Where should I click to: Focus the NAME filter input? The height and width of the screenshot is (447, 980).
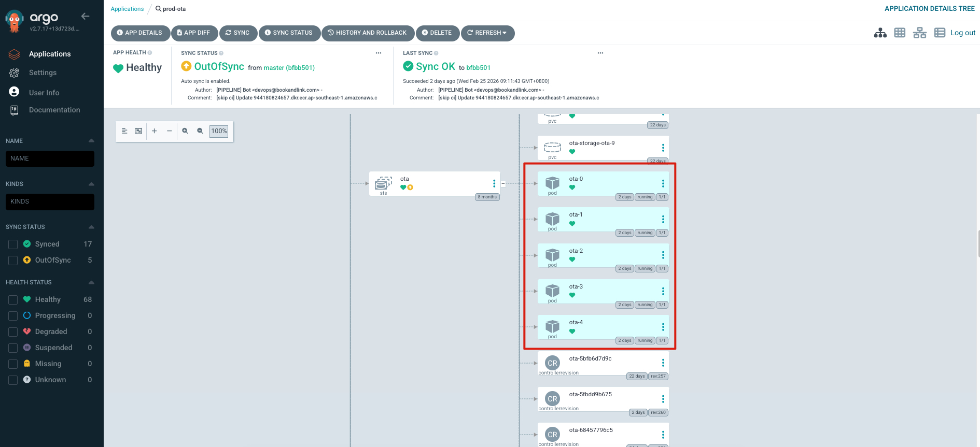[x=50, y=158]
